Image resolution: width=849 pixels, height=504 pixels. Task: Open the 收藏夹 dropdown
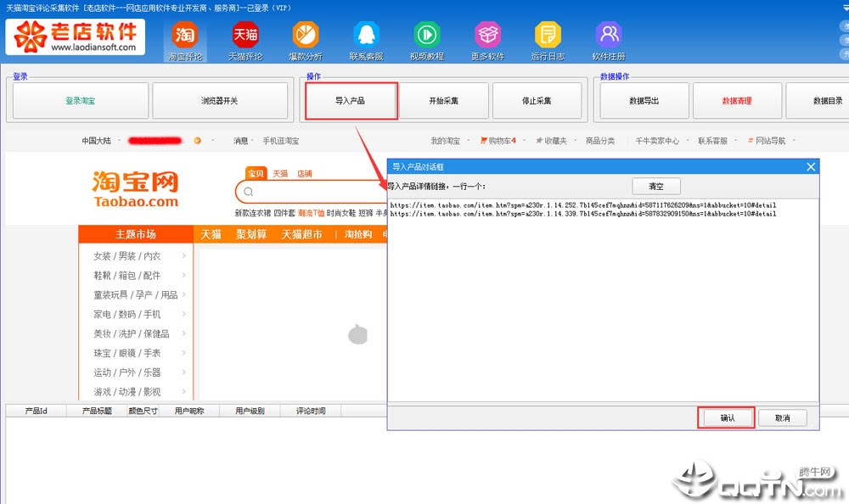coord(555,141)
